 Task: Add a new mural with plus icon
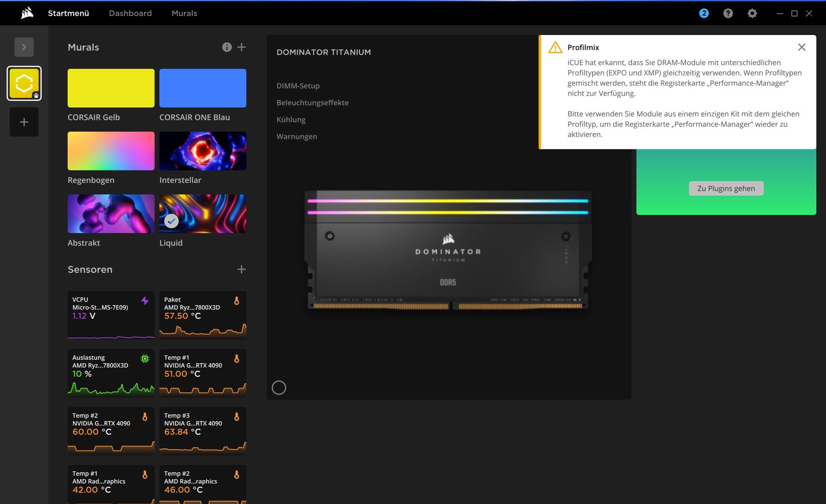point(242,47)
